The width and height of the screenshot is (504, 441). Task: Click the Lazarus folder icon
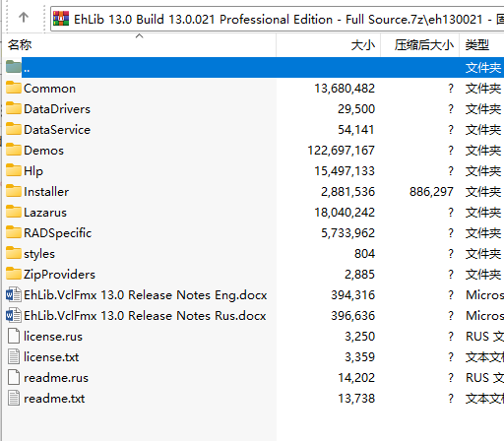(x=14, y=212)
